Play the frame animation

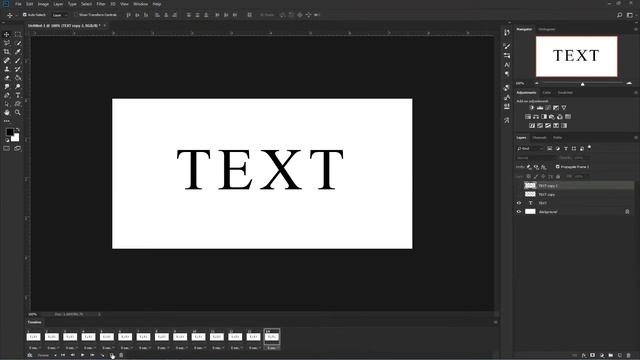82,356
